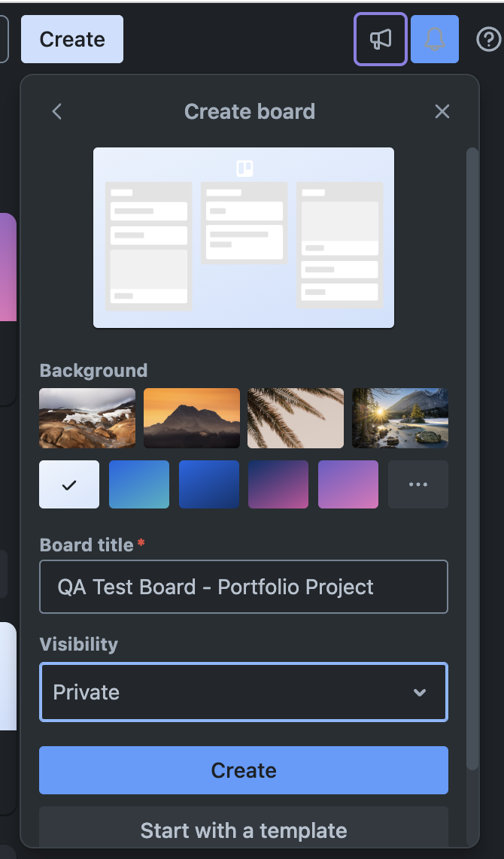Open the help question mark icon
Image resolution: width=504 pixels, height=859 pixels.
pos(489,39)
